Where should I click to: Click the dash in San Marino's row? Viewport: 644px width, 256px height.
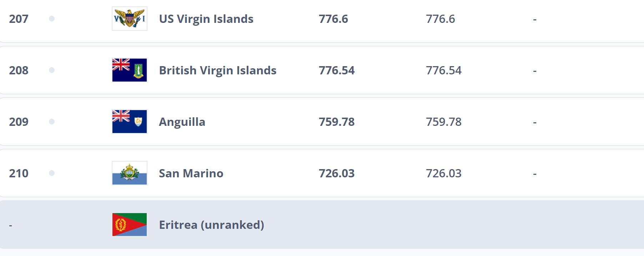pyautogui.click(x=534, y=174)
